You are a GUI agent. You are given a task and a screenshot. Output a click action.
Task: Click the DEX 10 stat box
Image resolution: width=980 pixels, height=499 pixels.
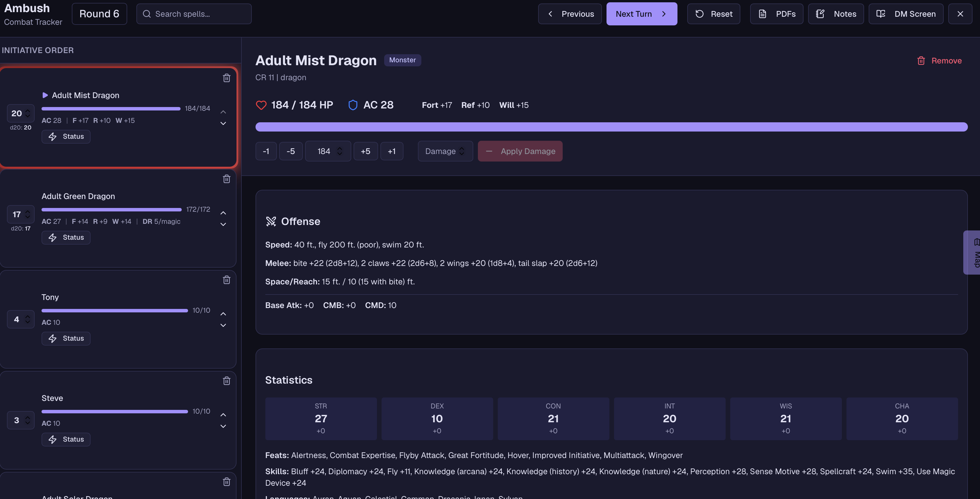pyautogui.click(x=437, y=419)
